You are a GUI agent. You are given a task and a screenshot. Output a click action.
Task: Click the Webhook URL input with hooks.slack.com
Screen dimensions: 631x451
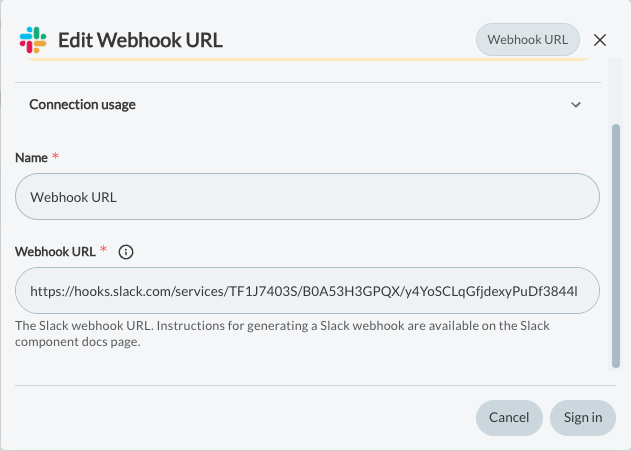coord(307,290)
